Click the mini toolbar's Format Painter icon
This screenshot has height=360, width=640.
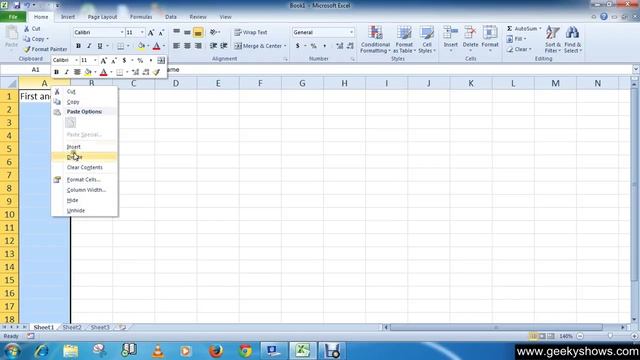click(x=156, y=72)
